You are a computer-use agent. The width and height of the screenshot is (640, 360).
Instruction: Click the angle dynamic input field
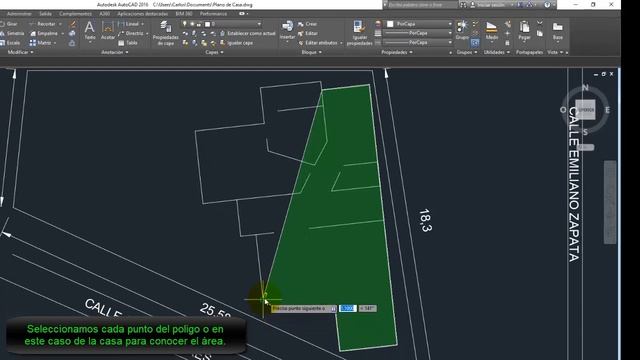tap(367, 309)
